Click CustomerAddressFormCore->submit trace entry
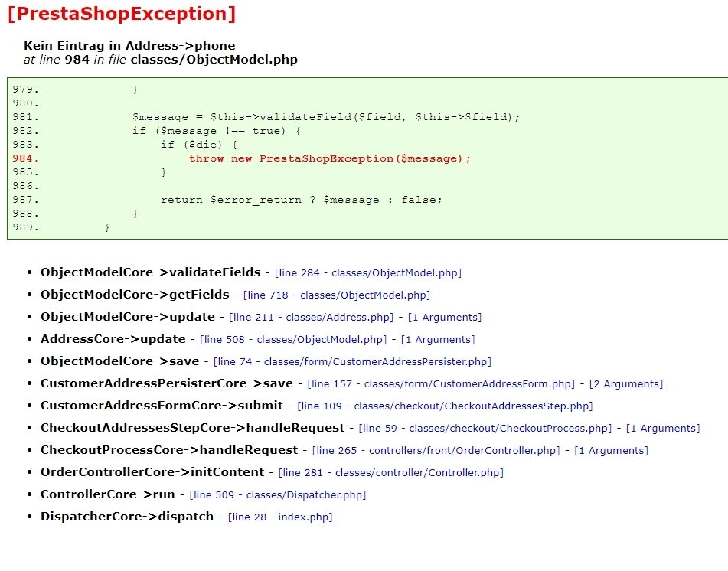Image resolution: width=728 pixels, height=571 pixels. click(x=162, y=406)
